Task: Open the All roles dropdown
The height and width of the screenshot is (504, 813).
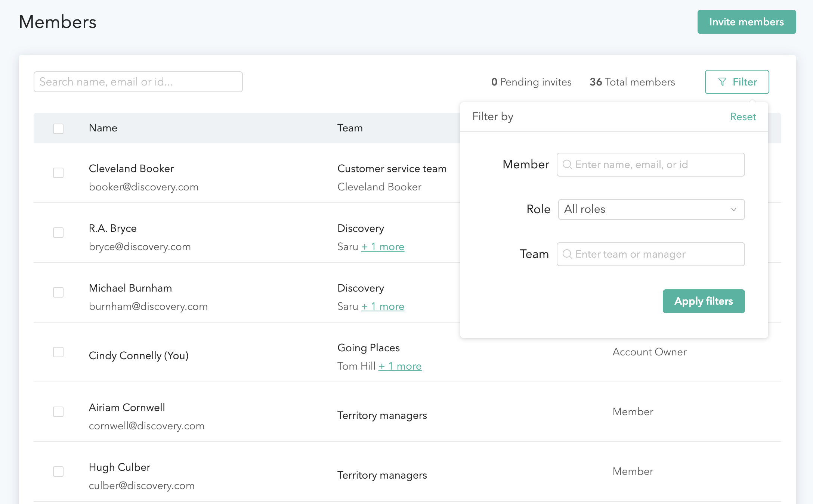Action: 650,209
